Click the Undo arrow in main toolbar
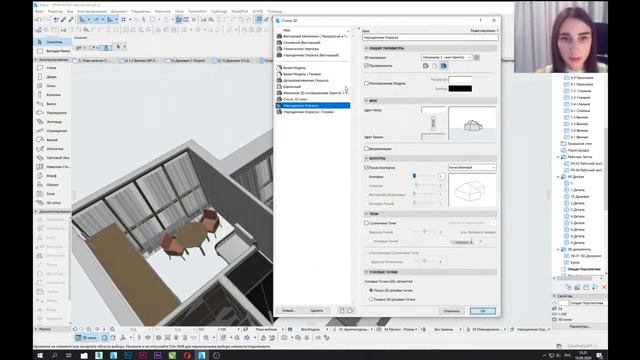Image resolution: width=640 pixels, height=360 pixels. 38,20
